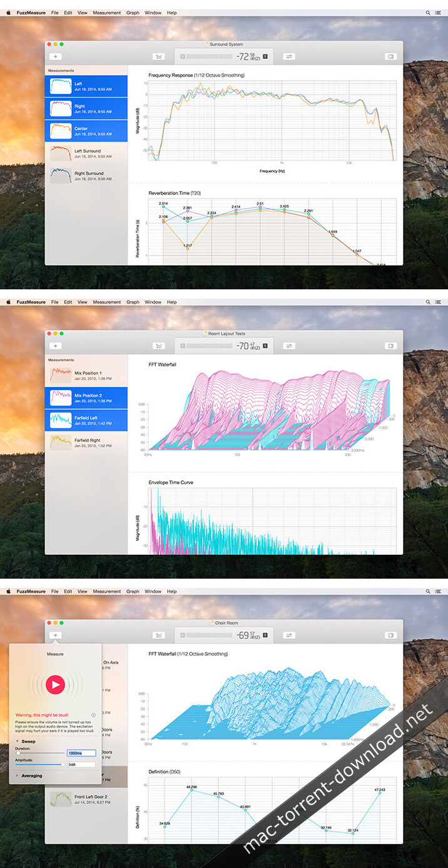Select the Right Surround measurement
448x868 pixels.
click(x=86, y=176)
